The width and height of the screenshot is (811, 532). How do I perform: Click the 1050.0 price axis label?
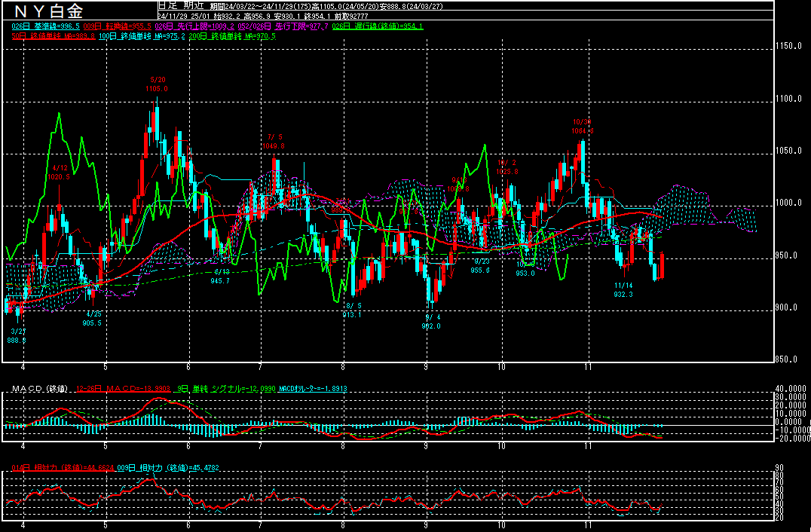(x=788, y=151)
